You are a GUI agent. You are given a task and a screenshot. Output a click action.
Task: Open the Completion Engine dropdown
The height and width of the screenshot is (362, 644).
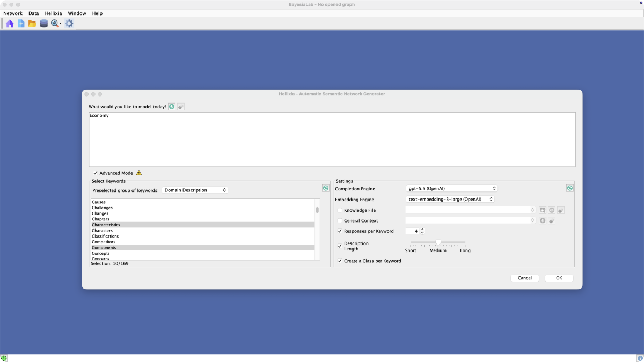pyautogui.click(x=452, y=188)
